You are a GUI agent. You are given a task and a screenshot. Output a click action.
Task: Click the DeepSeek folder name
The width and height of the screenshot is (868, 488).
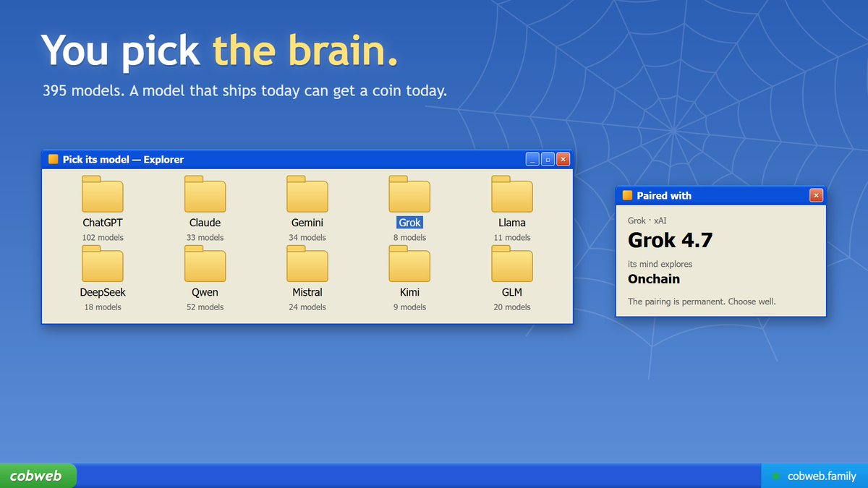[x=103, y=292]
